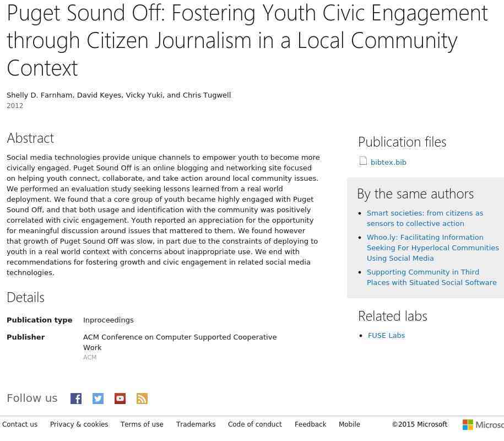Image resolution: width=504 pixels, height=441 pixels.
Task: Switch to the Mobile site link
Action: [349, 424]
